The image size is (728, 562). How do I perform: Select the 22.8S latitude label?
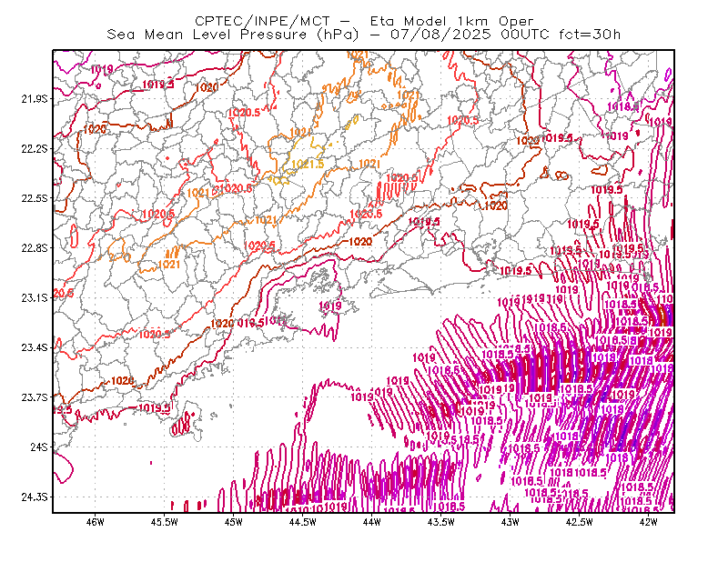point(35,248)
